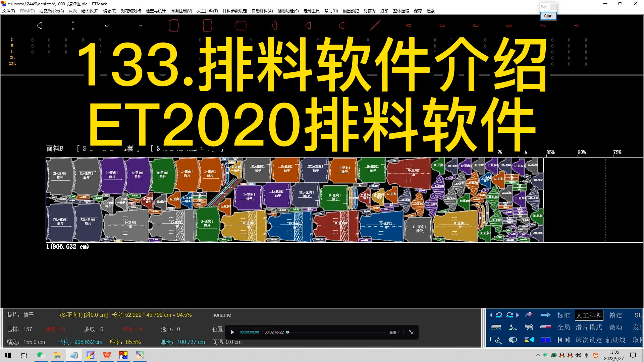Select the first white piece outline in the top strip
The width and height of the screenshot is (644, 362).
coord(40,25)
